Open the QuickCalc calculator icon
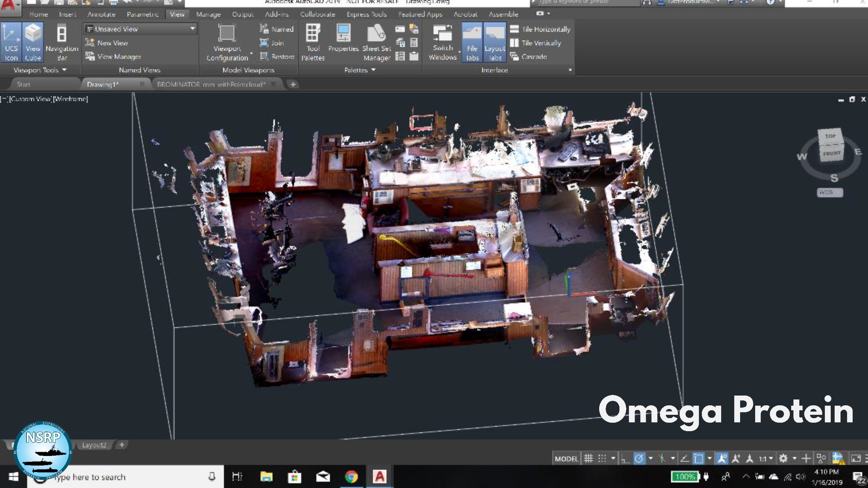 pyautogui.click(x=414, y=43)
